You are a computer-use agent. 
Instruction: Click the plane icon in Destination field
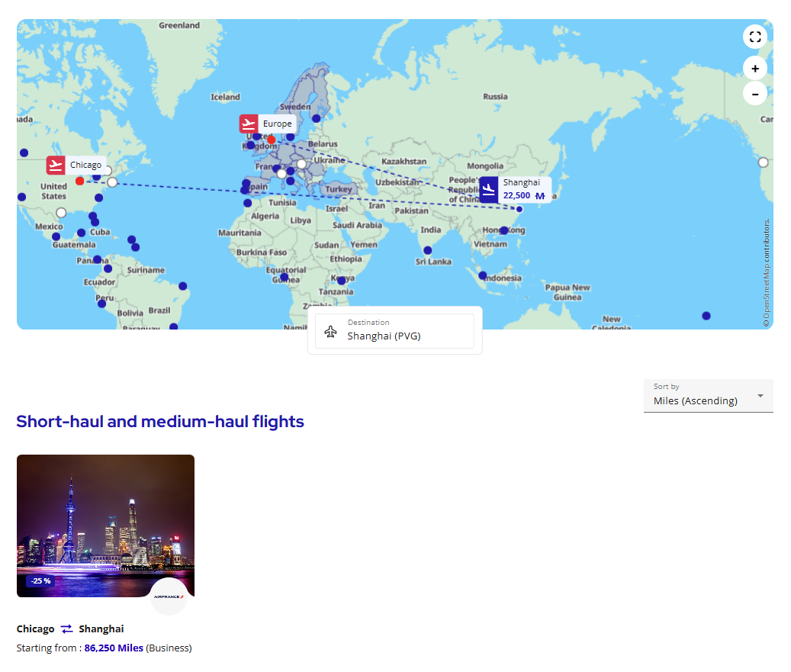[330, 332]
